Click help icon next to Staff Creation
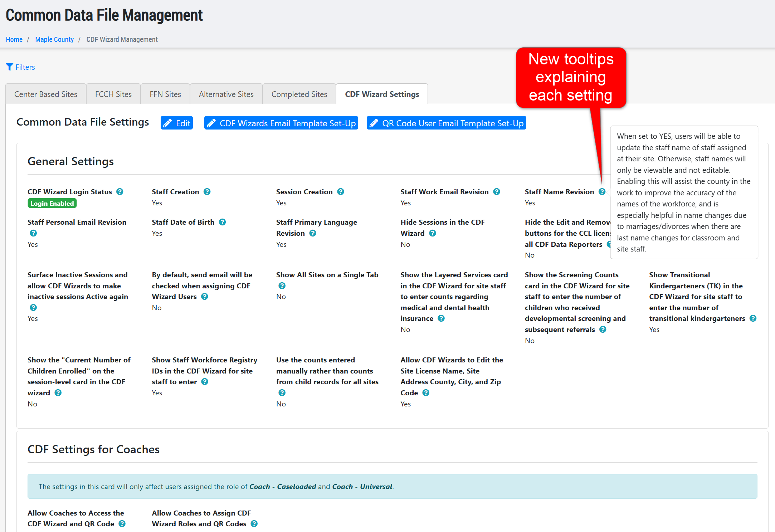 pyautogui.click(x=207, y=192)
